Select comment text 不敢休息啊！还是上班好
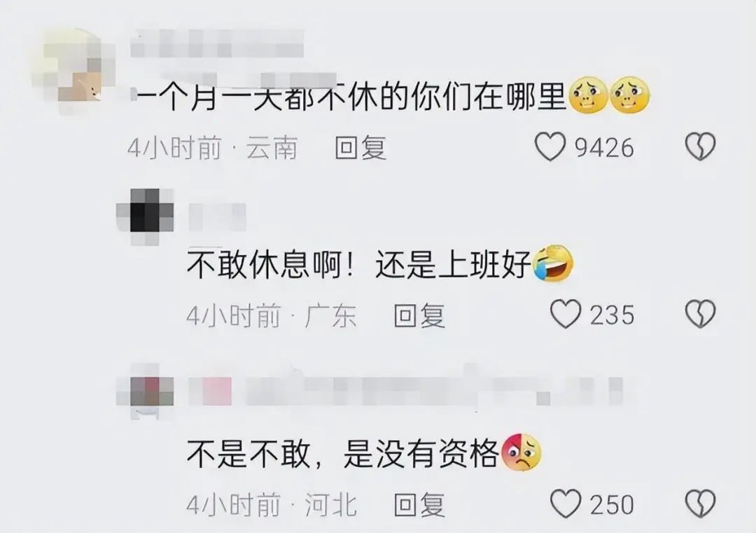 coord(359,264)
